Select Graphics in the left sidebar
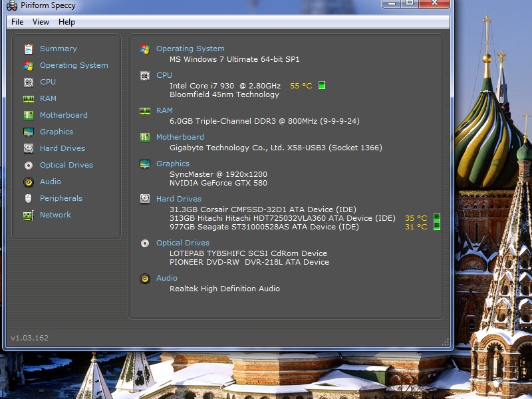This screenshot has width=532, height=399. click(57, 132)
